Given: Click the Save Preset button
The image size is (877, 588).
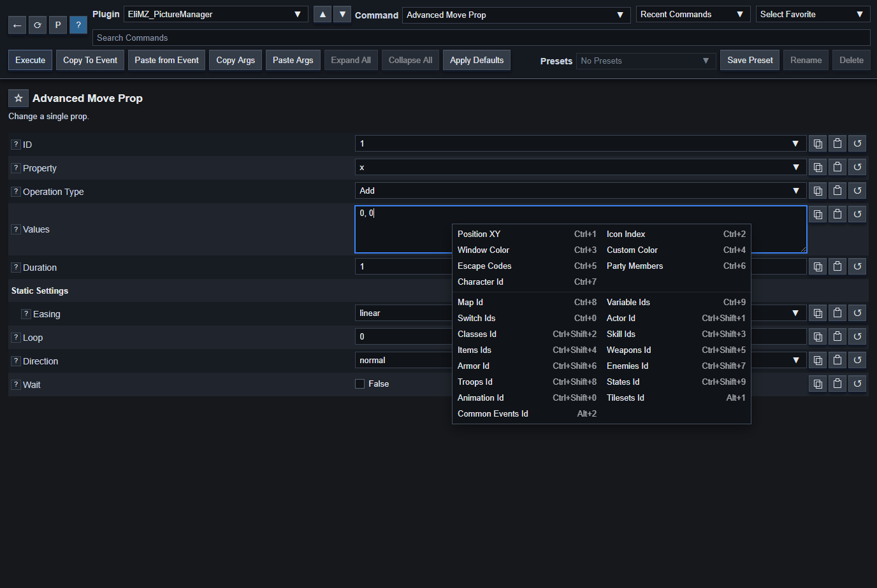Looking at the screenshot, I should pos(750,61).
